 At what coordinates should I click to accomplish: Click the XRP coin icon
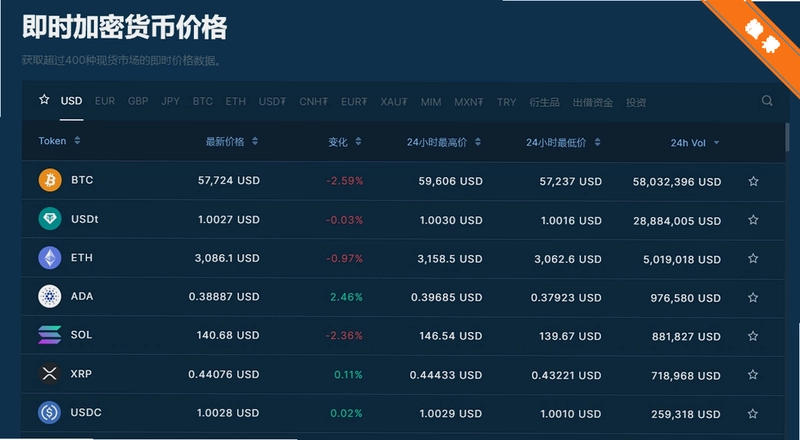50,374
